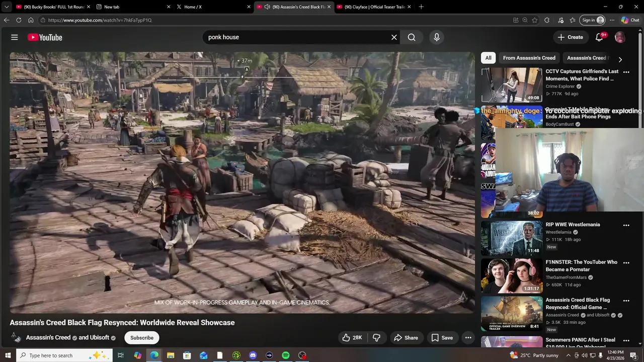The height and width of the screenshot is (362, 644).
Task: Go back in browser
Action: [7, 20]
